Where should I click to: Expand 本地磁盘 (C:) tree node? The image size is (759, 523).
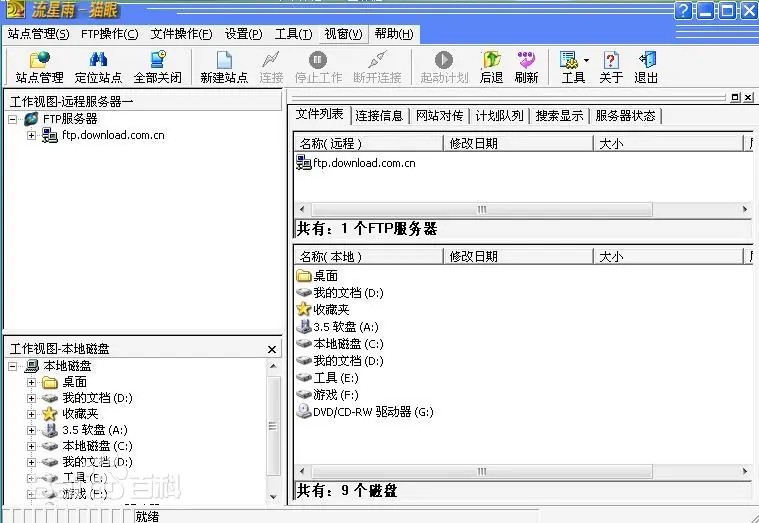pyautogui.click(x=31, y=446)
